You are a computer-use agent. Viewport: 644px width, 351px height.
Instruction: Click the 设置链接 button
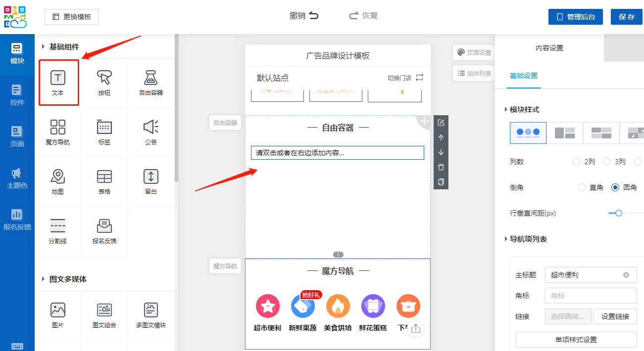pyautogui.click(x=615, y=316)
